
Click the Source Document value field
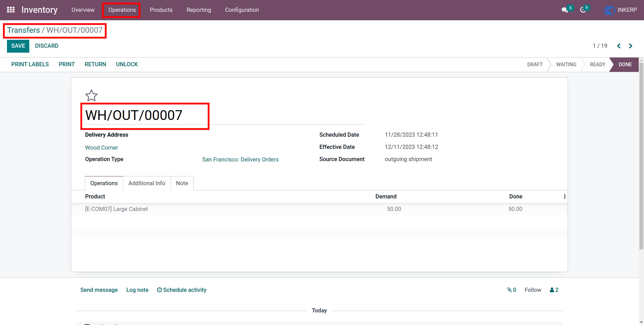click(x=408, y=159)
